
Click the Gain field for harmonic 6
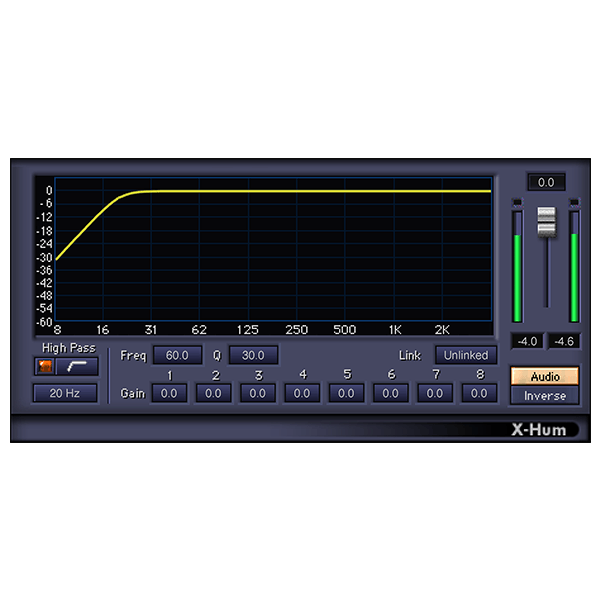tap(390, 394)
